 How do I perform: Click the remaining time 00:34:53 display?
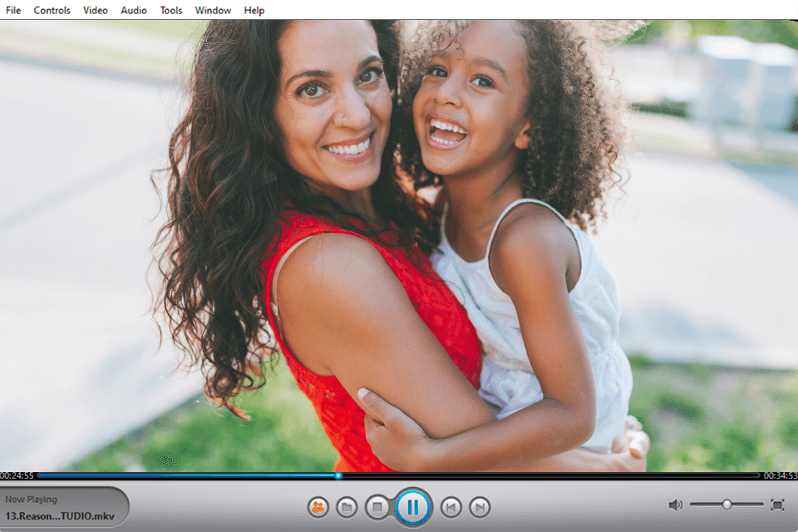(x=779, y=476)
